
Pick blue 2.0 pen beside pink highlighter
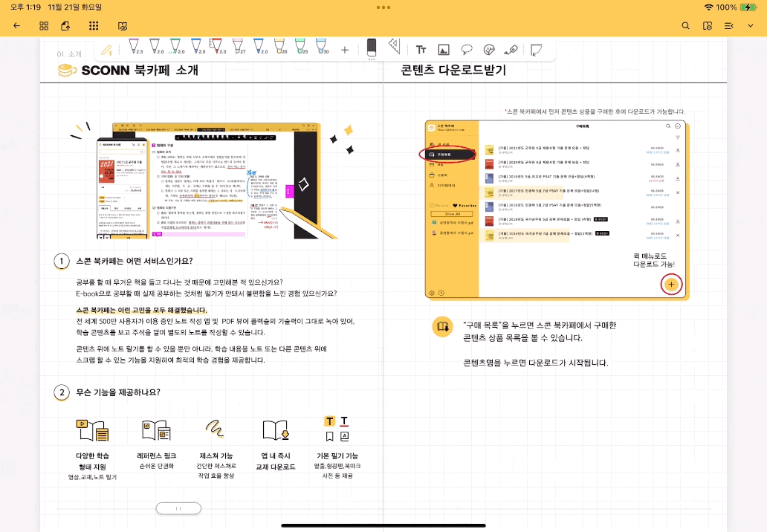pos(259,47)
